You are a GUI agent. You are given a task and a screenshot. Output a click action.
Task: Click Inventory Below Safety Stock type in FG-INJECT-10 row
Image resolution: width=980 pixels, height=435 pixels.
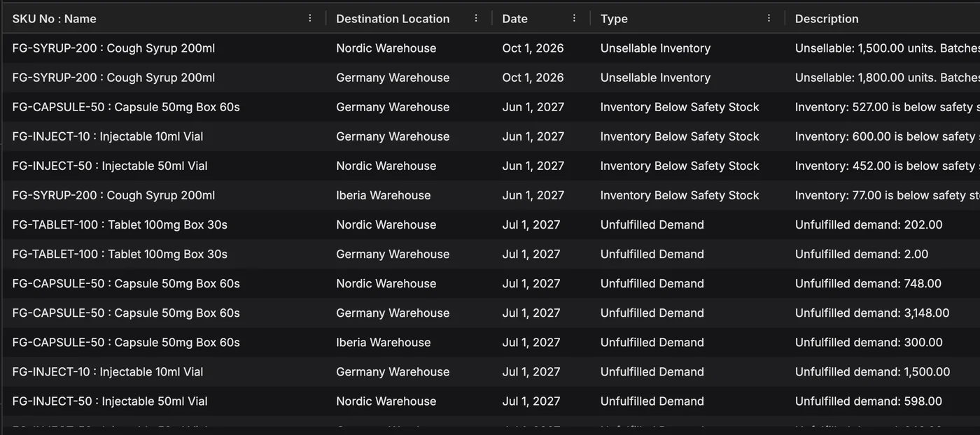(680, 136)
